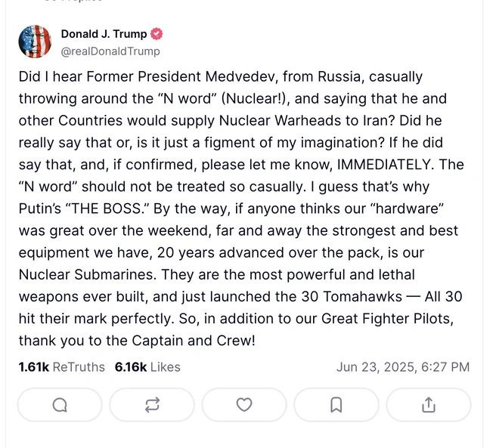This screenshot has height=448, width=496.
Task: Click the word IMMEDIATELY in the post
Action: pos(383,165)
